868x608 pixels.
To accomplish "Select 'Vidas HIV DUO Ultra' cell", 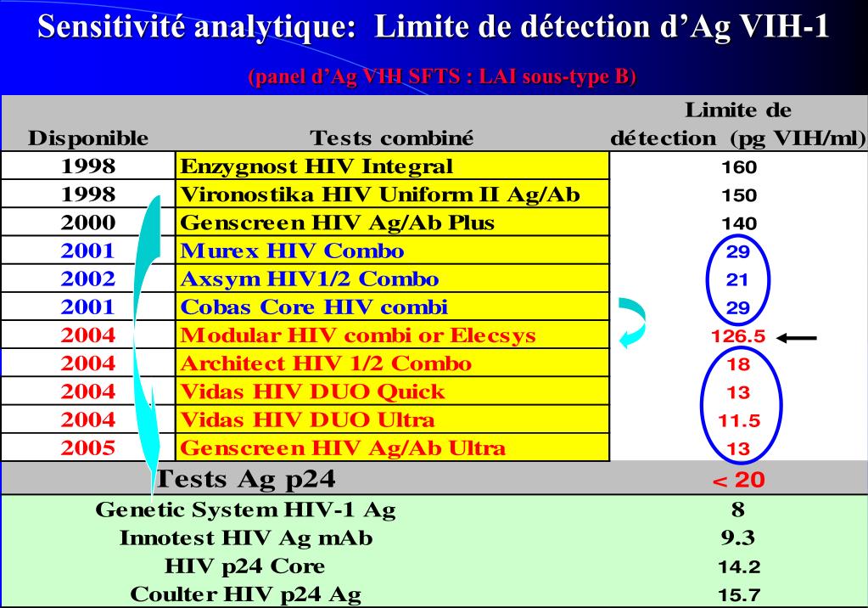I will [x=393, y=419].
